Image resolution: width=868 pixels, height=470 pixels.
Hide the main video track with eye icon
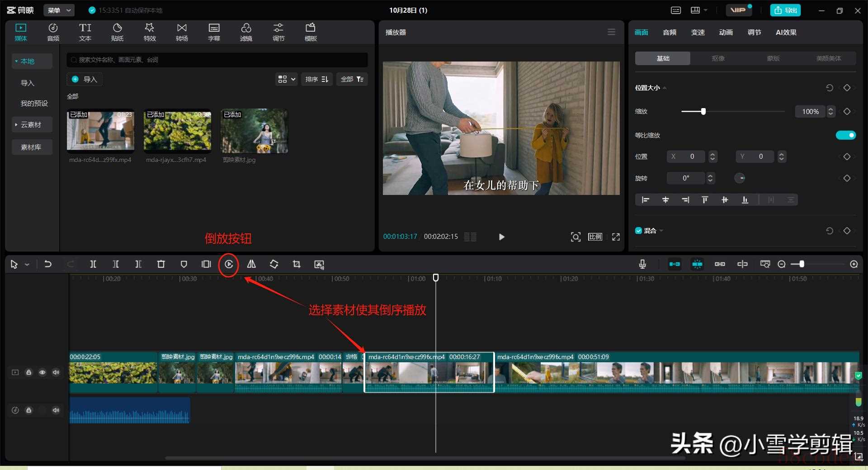click(42, 372)
